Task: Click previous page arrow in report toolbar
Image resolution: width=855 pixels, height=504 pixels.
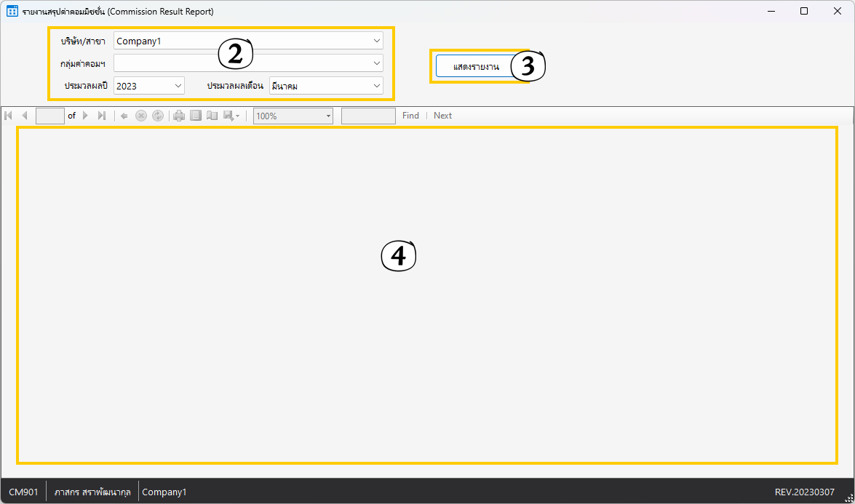Action: click(24, 116)
